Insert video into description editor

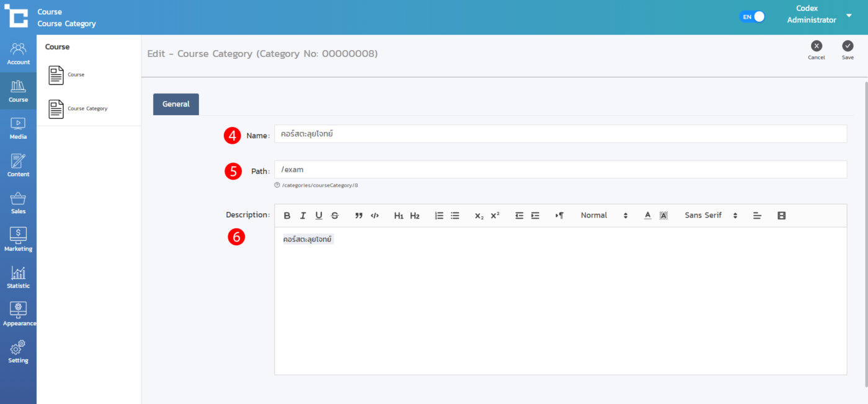(x=781, y=216)
